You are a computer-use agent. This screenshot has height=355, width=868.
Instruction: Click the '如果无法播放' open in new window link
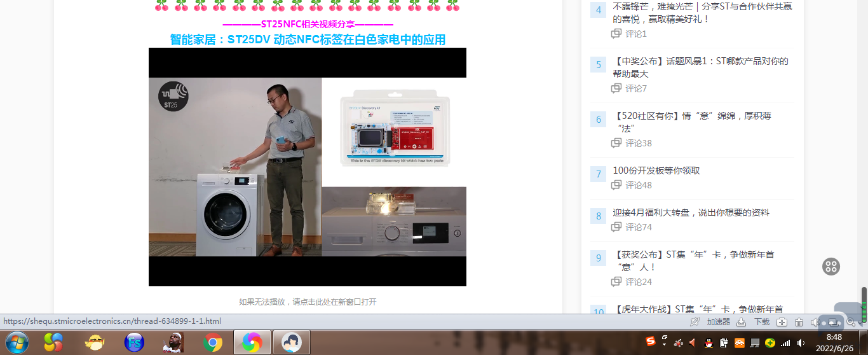click(308, 302)
